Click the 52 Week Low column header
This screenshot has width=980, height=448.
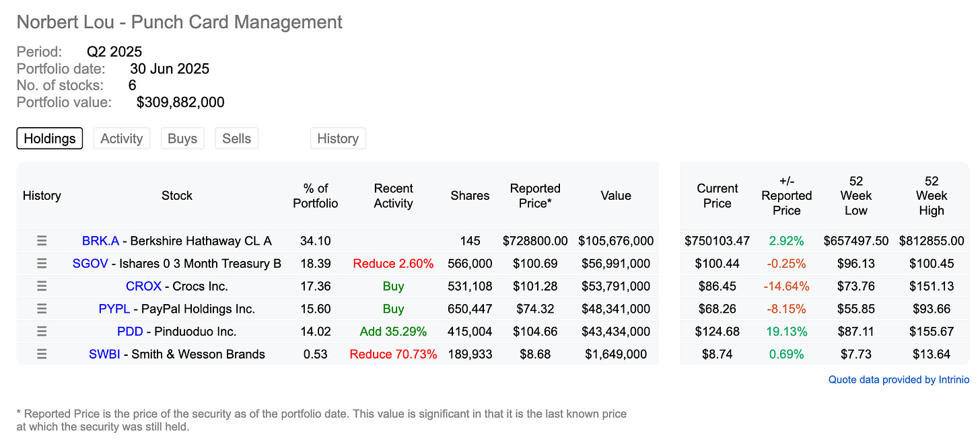pos(856,196)
